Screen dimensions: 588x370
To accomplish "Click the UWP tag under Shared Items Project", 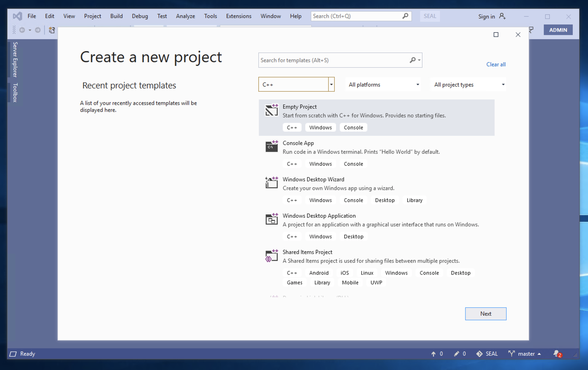I will 376,283.
